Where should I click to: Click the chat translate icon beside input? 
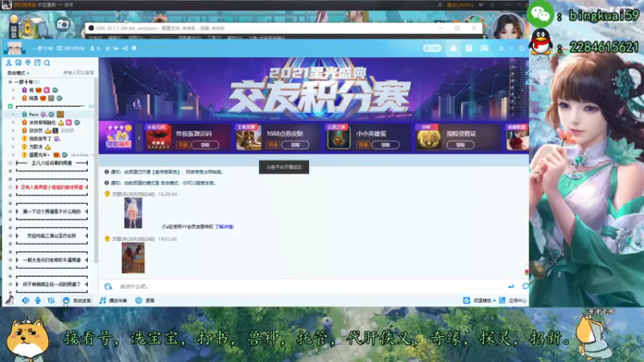click(108, 286)
